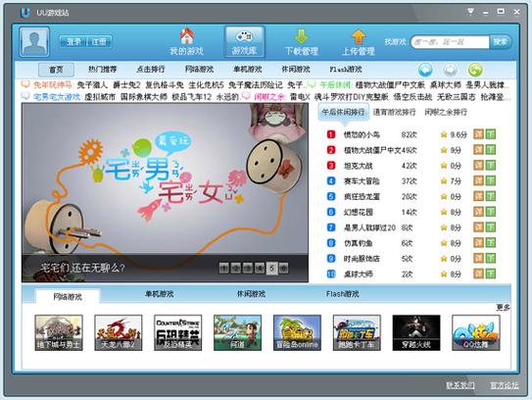Click the green refresh arrow button
The image size is (532, 400).
click(x=475, y=70)
